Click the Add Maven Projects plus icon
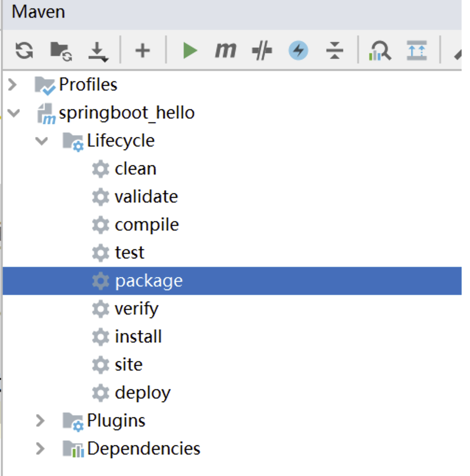The height and width of the screenshot is (476, 470). click(142, 50)
